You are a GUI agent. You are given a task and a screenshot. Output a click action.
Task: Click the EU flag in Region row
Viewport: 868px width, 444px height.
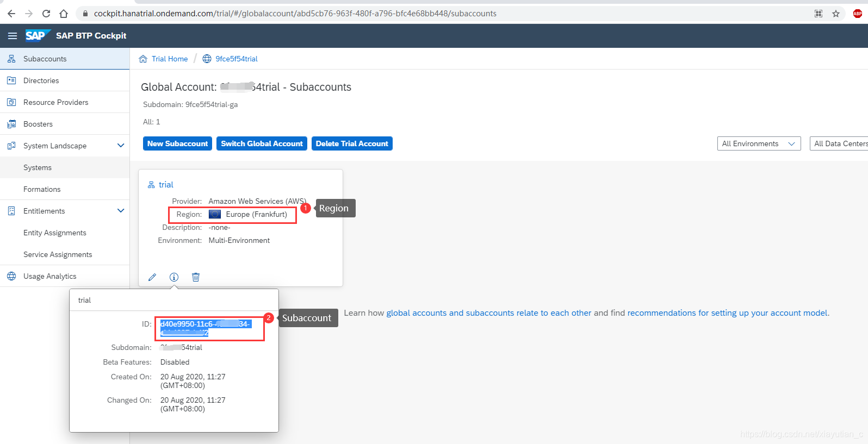(x=215, y=214)
